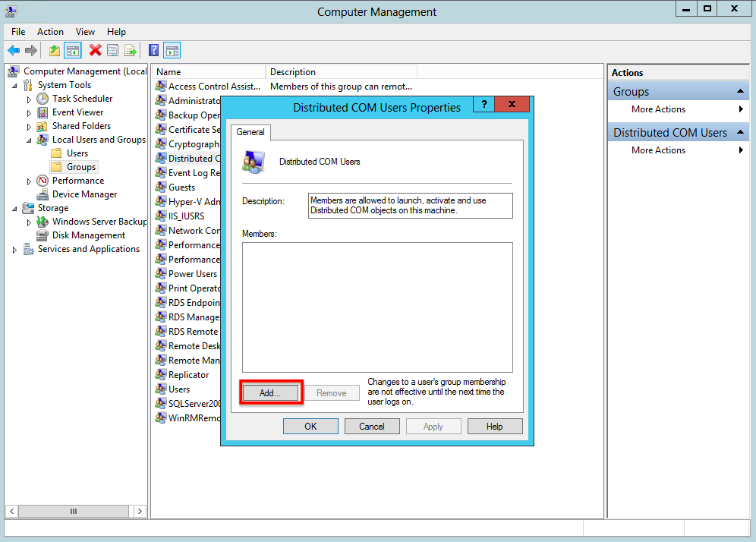Image resolution: width=756 pixels, height=542 pixels.
Task: Confirm the dialog with OK
Action: coord(310,427)
